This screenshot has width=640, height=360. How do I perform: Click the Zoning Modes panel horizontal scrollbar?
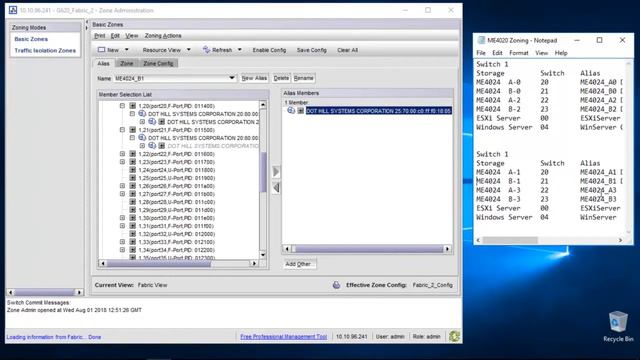45,292
